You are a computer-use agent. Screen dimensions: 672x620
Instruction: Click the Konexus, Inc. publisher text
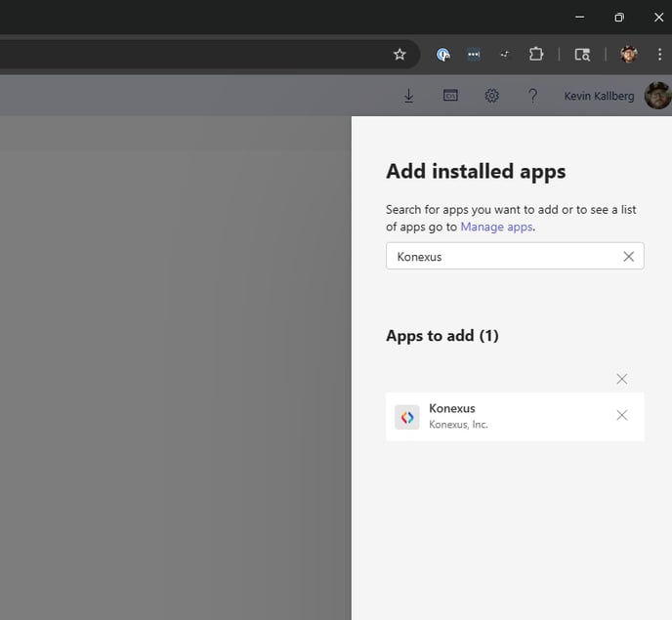[x=458, y=424]
